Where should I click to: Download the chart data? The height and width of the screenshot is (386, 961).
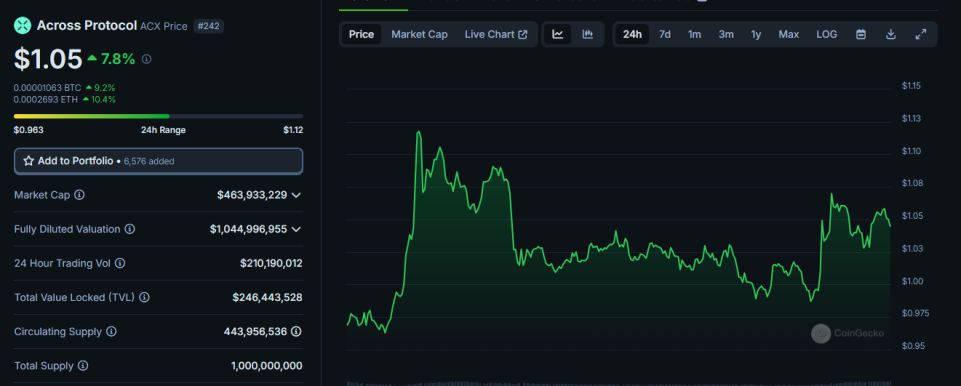tap(891, 34)
